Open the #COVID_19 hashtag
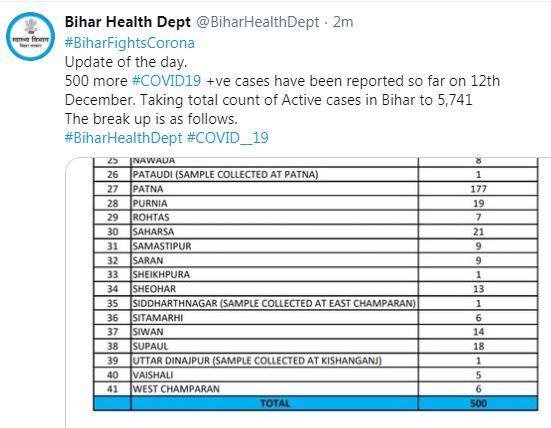The image size is (551, 428). (228, 137)
